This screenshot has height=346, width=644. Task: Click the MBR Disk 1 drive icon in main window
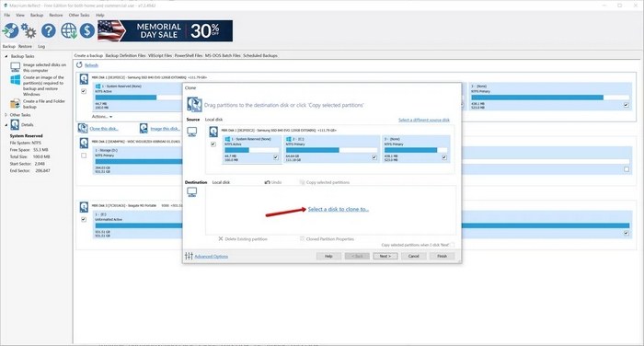tap(84, 79)
